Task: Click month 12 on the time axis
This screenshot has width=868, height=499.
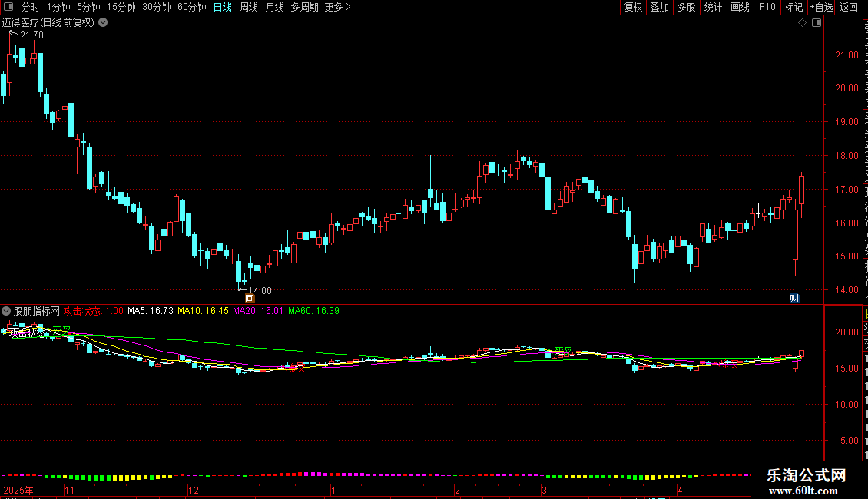Action: click(x=194, y=490)
